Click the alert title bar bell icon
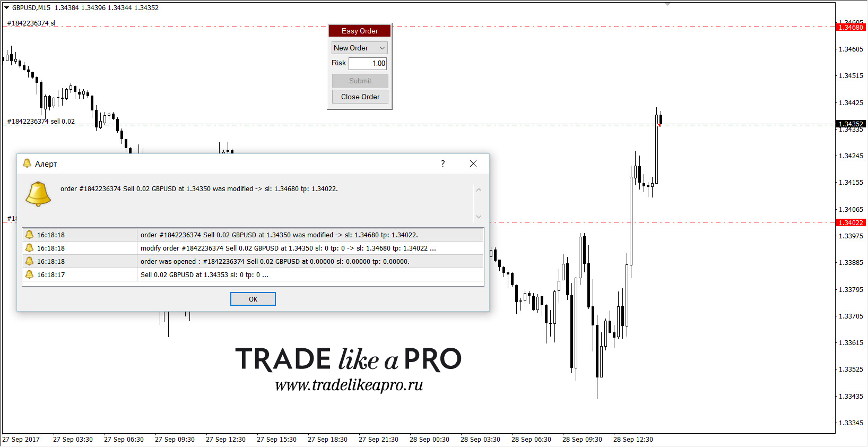 tap(27, 164)
